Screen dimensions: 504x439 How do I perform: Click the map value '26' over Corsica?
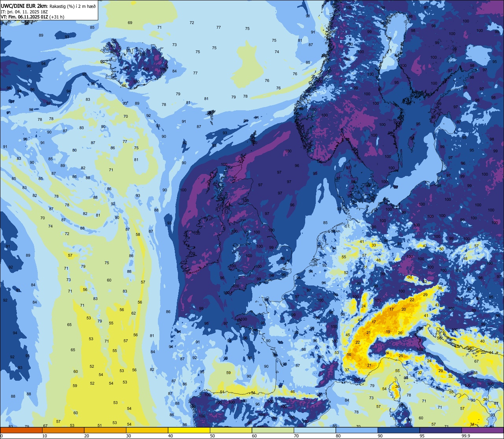tap(398, 386)
